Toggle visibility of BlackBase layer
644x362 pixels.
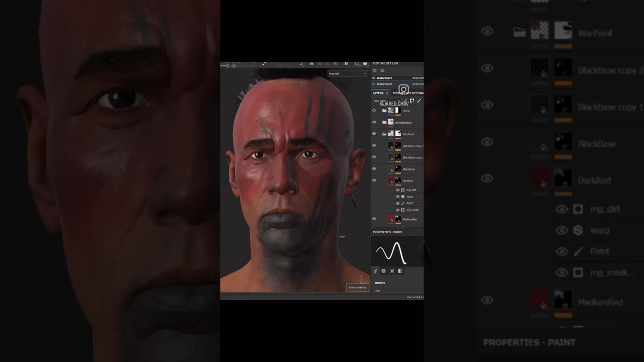point(374,169)
